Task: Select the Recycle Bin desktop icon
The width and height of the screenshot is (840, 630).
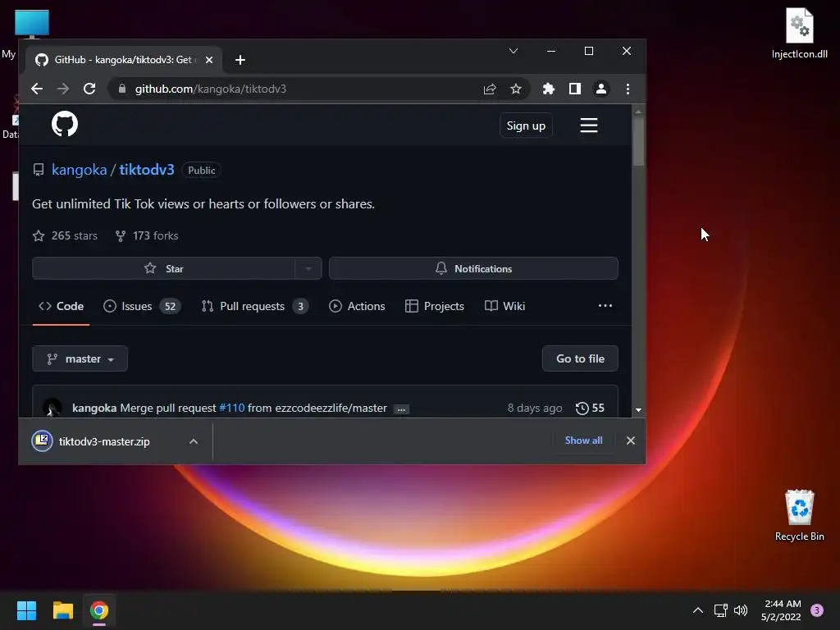Action: pyautogui.click(x=799, y=515)
